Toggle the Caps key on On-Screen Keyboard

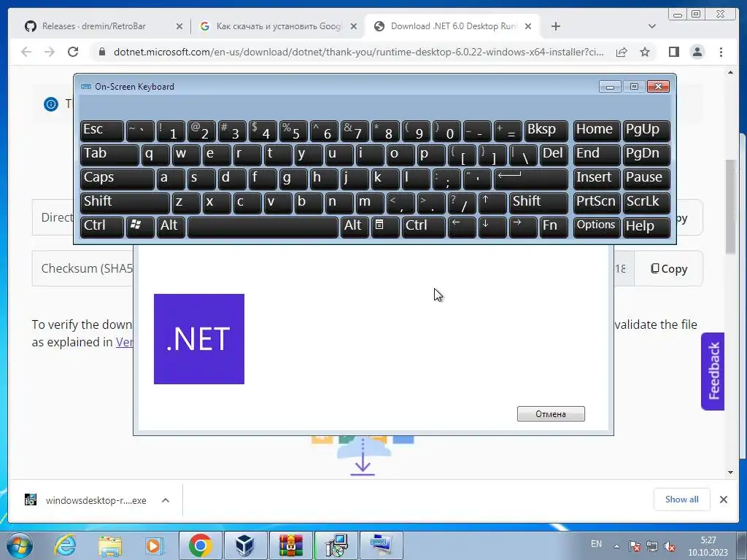click(117, 178)
